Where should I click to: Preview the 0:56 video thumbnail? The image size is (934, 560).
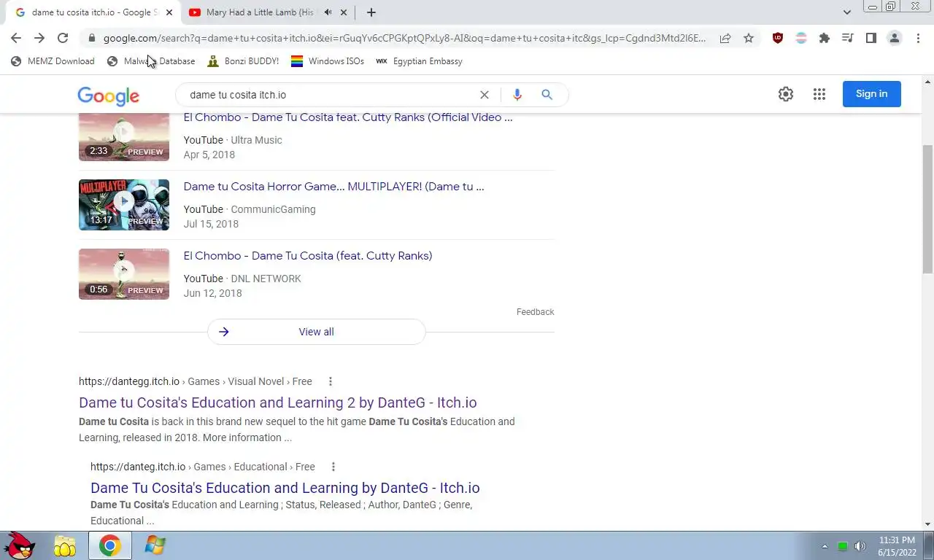(124, 274)
